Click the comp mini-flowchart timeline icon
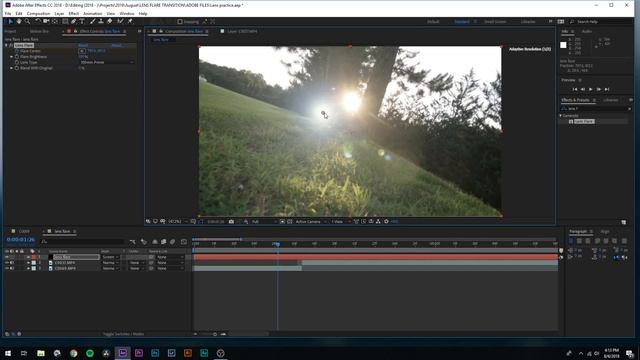640x360 pixels. (x=132, y=242)
